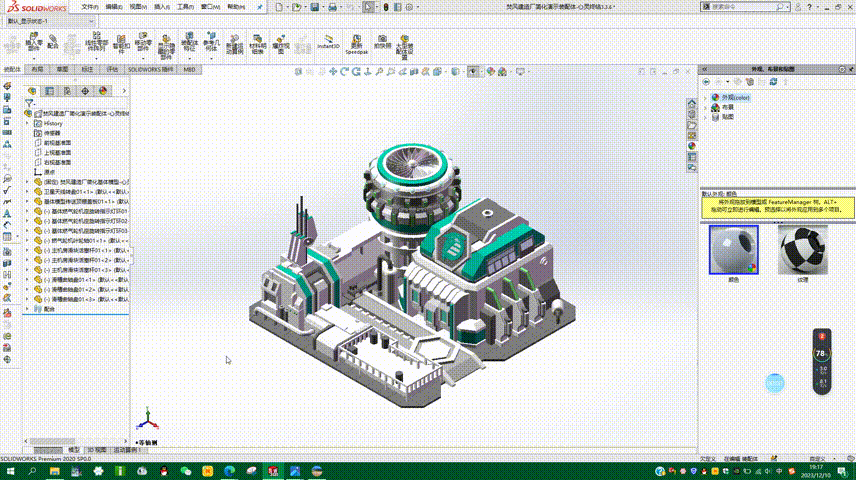Image resolution: width=856 pixels, height=480 pixels.
Task: Click the tree filter funnel icon
Action: pos(29,103)
